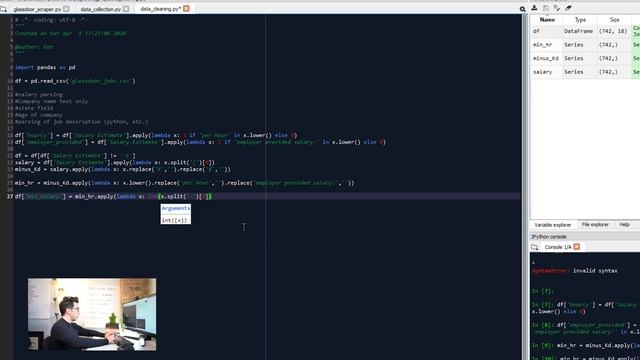Sort variables by the Name column header
The width and height of the screenshot is (640, 360).
[547, 20]
